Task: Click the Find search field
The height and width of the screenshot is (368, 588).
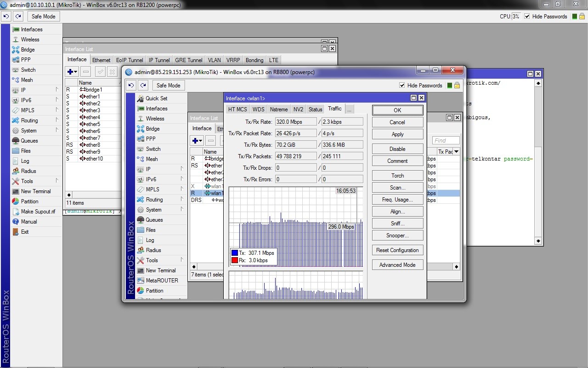Action: pyautogui.click(x=445, y=141)
